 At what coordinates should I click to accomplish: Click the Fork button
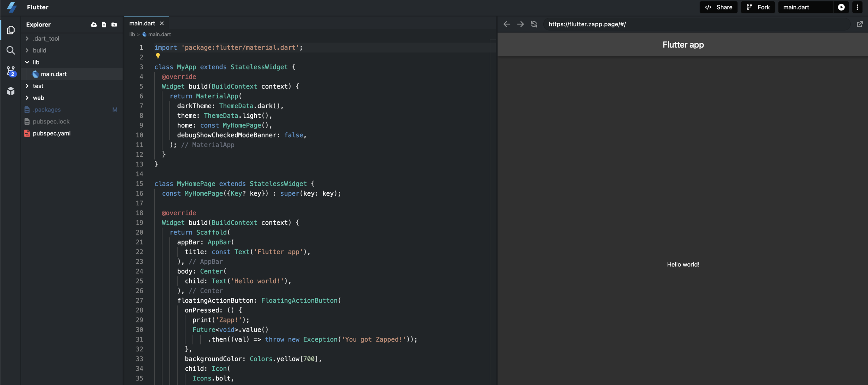point(758,7)
